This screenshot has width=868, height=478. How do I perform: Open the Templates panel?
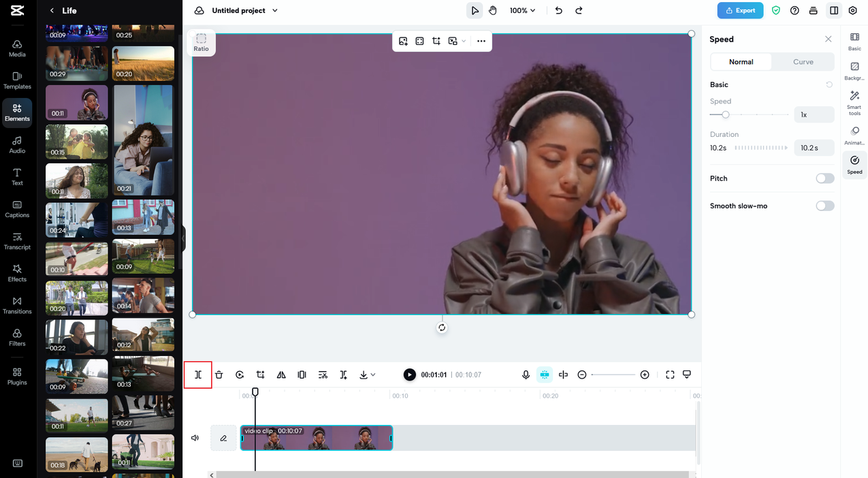(x=17, y=80)
